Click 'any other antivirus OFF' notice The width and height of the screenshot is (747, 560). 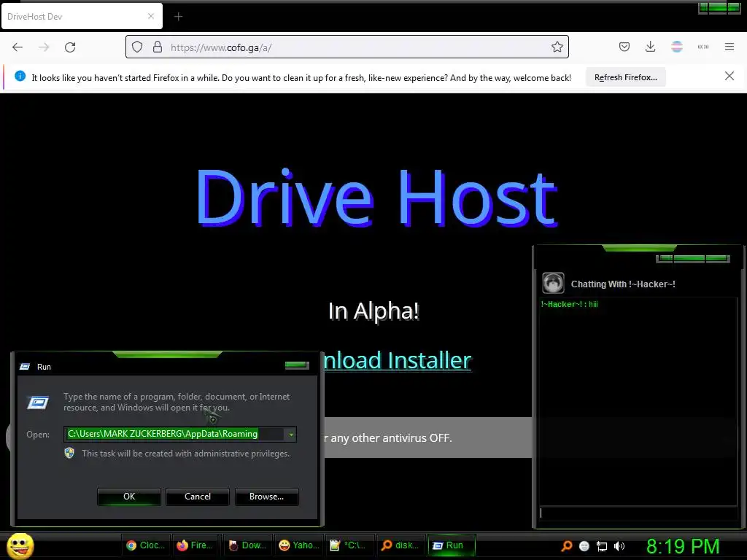coord(391,437)
